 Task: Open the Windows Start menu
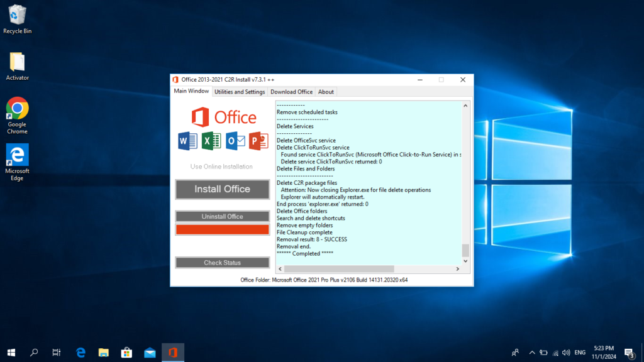click(x=11, y=353)
